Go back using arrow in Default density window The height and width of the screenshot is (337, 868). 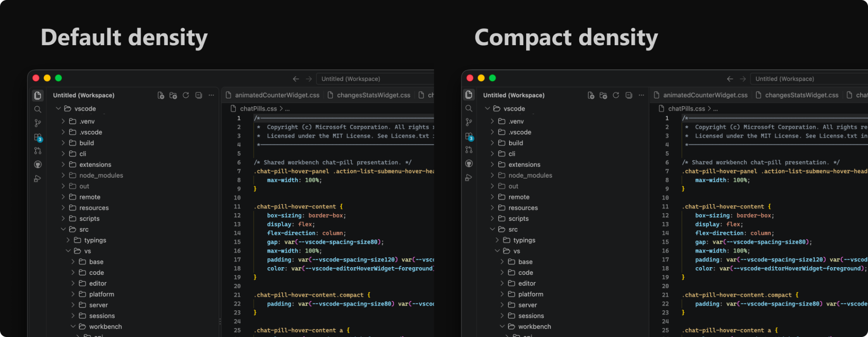coord(296,79)
